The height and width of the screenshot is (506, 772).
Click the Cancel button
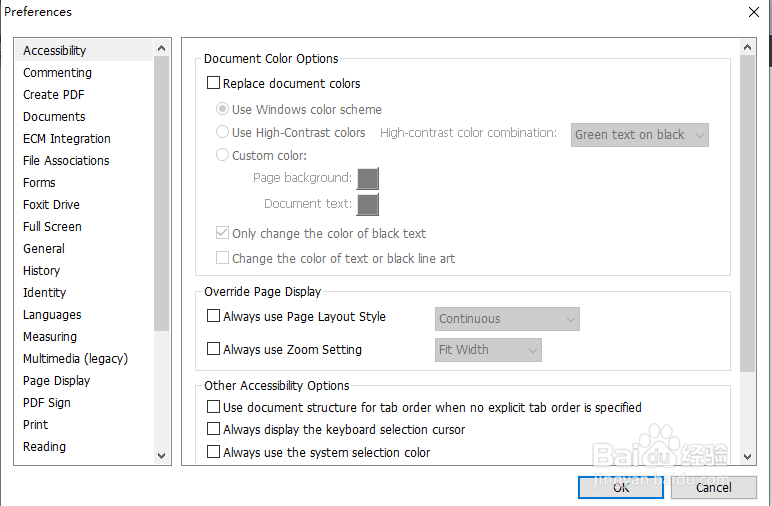pyautogui.click(x=713, y=487)
